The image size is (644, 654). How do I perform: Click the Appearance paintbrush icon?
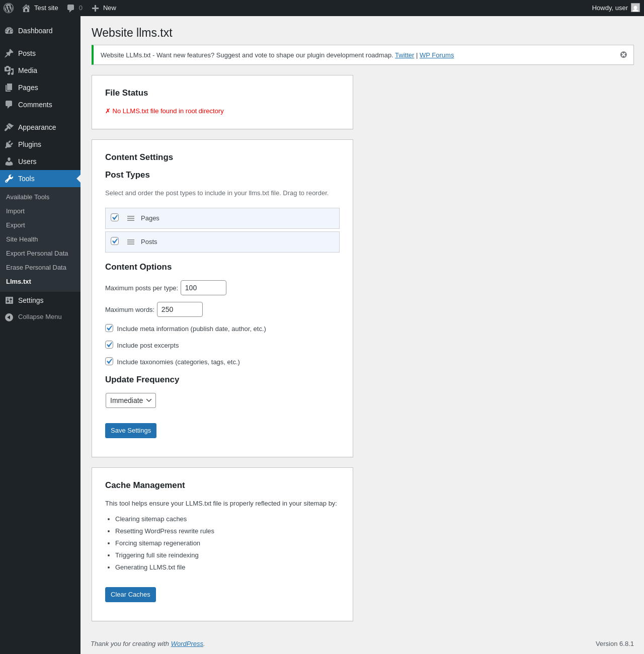tap(9, 127)
